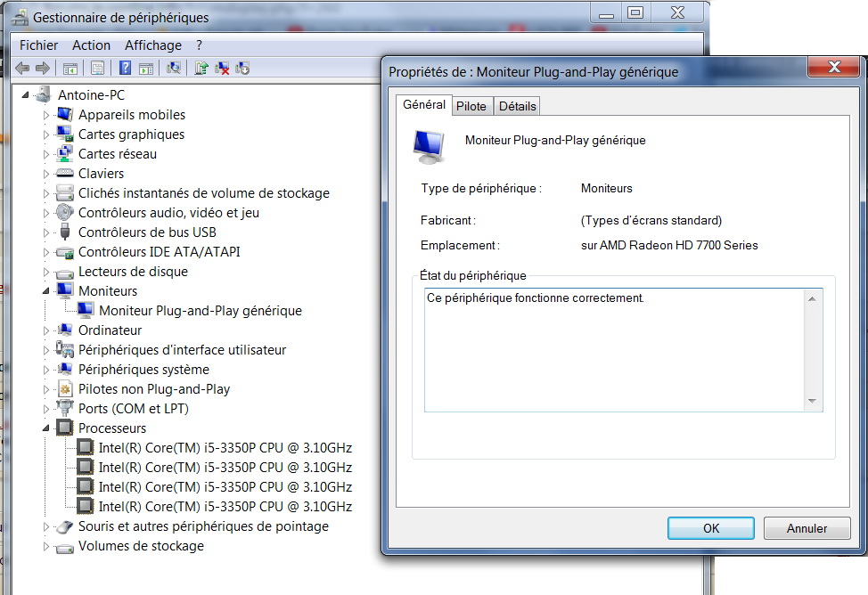Click the Ports (COM et LPT) icon

65,409
